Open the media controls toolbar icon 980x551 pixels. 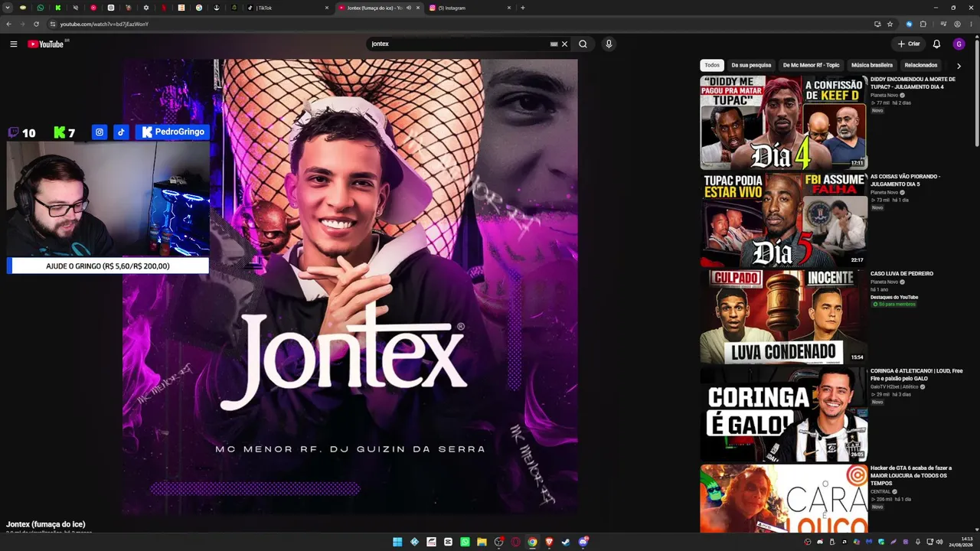[x=943, y=24]
